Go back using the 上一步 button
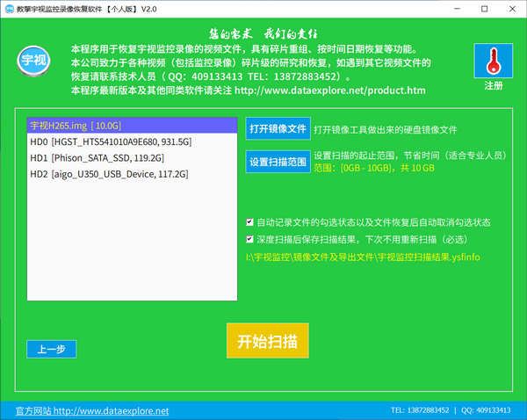Viewport: 527px width, 420px height. pos(51,349)
